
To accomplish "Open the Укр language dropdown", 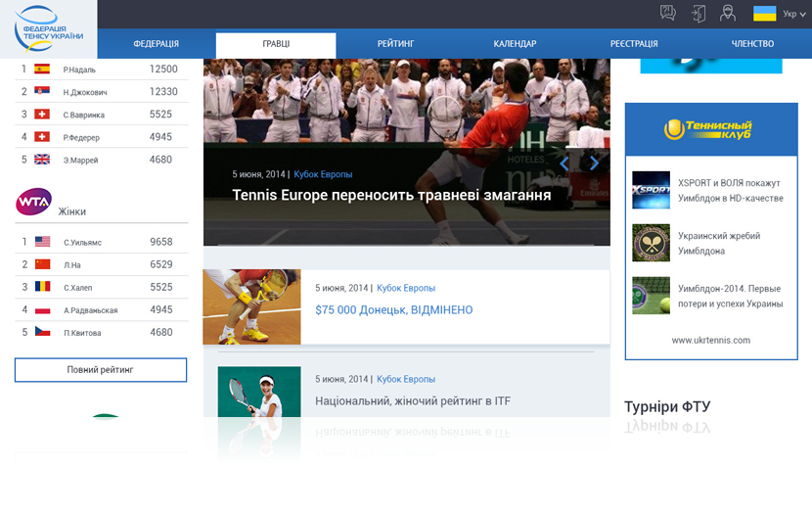I will tap(793, 14).
